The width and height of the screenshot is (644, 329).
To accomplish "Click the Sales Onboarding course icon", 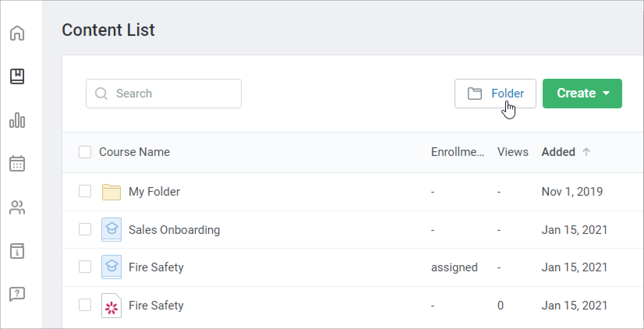I will [x=111, y=230].
